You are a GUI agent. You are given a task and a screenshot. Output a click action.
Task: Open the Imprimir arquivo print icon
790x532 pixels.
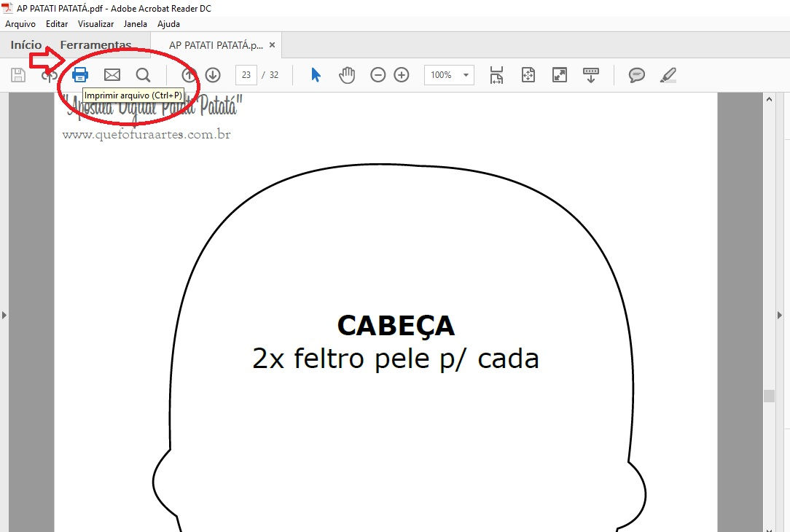(80, 74)
